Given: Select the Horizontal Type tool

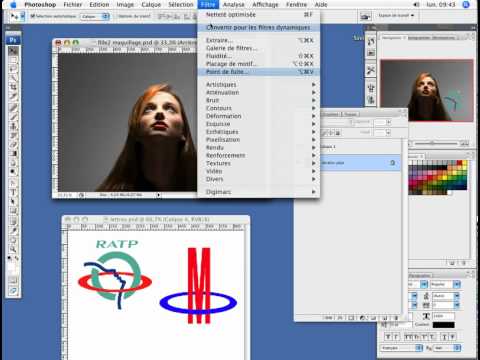Looking at the screenshot, I should (13, 192).
